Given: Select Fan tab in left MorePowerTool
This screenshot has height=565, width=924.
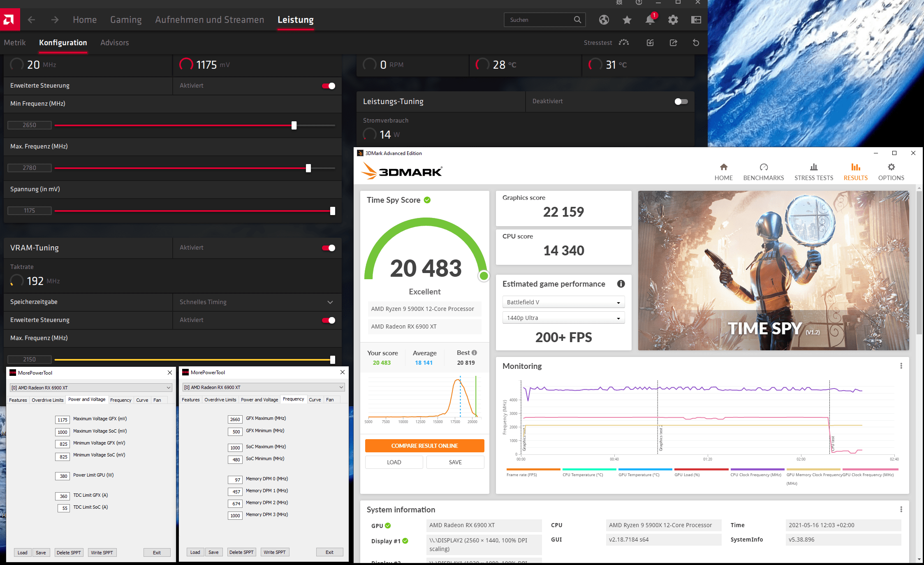Looking at the screenshot, I should 157,400.
